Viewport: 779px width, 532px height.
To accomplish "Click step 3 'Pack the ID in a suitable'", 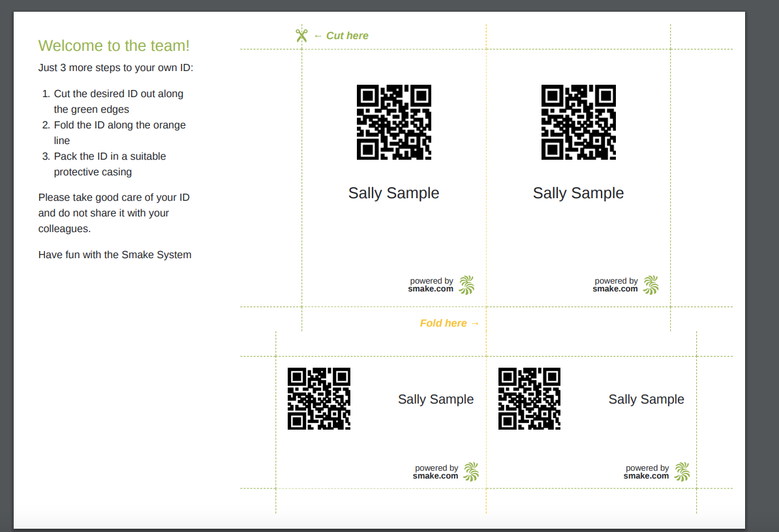I will pyautogui.click(x=110, y=156).
